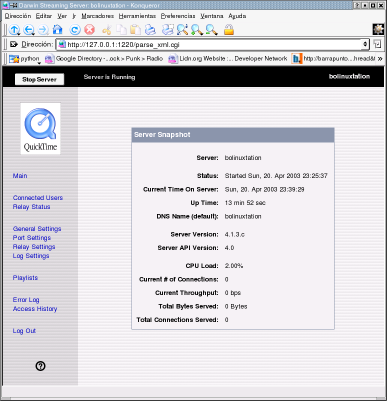Image resolution: width=387 pixels, height=401 pixels.
Task: Click the Cut scissors icon
Action: (x=107, y=30)
